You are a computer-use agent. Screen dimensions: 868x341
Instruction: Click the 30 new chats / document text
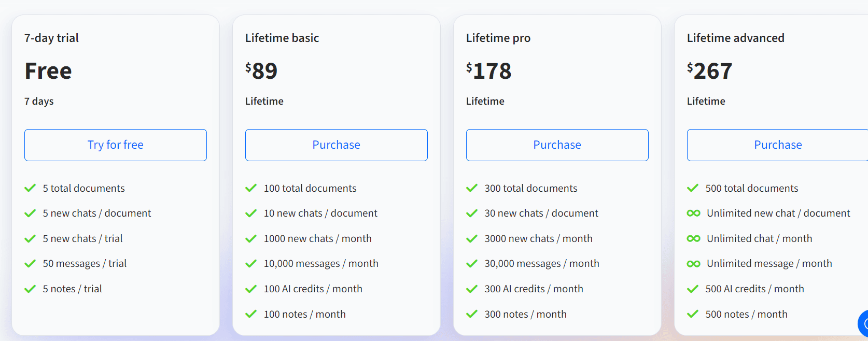point(541,213)
